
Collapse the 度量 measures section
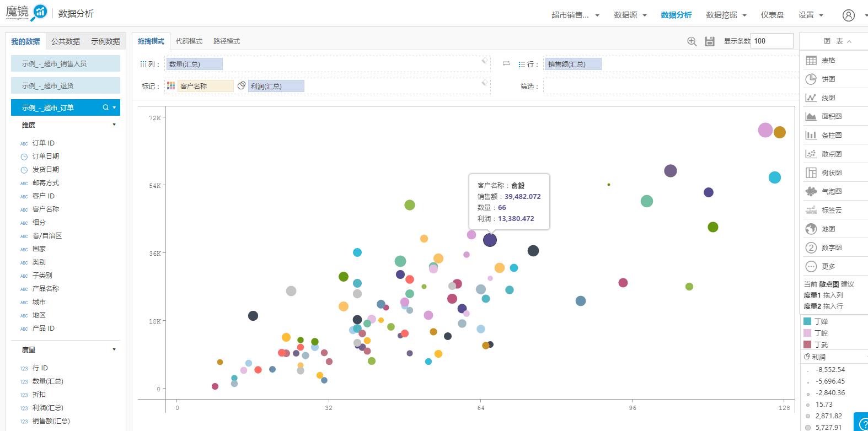(x=114, y=349)
